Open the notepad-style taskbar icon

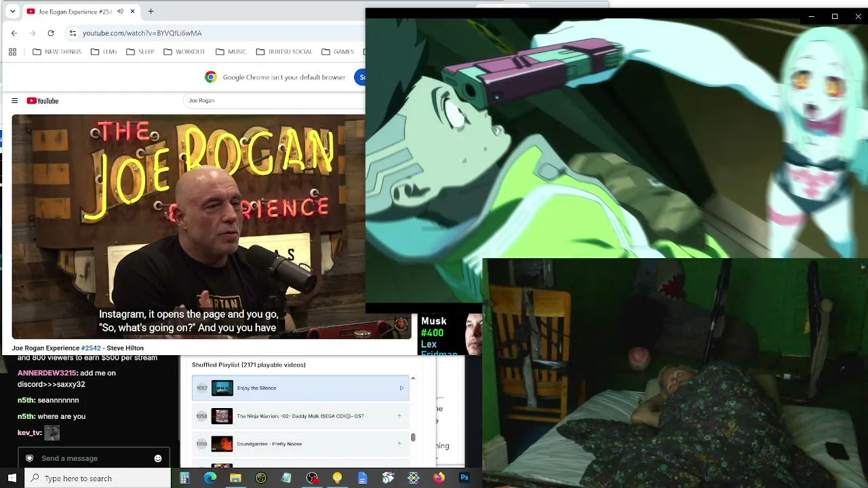(286, 478)
